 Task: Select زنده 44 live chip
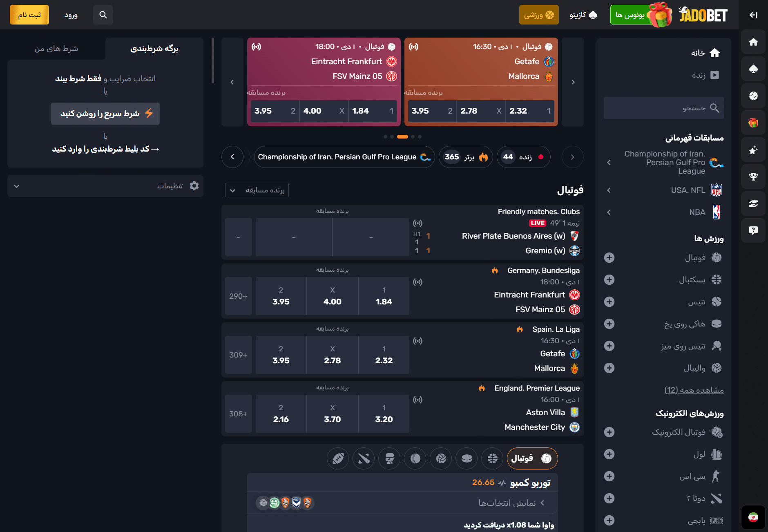point(523,157)
